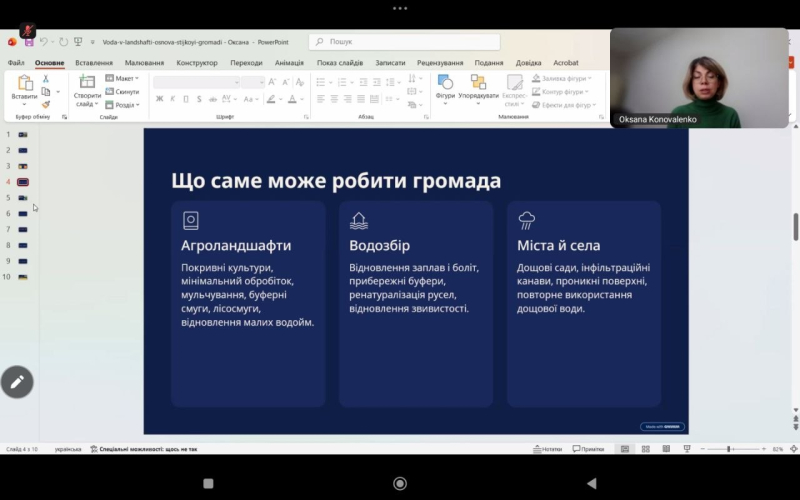
Task: Click the Paste (Вставити) clipboard icon
Action: click(x=24, y=82)
